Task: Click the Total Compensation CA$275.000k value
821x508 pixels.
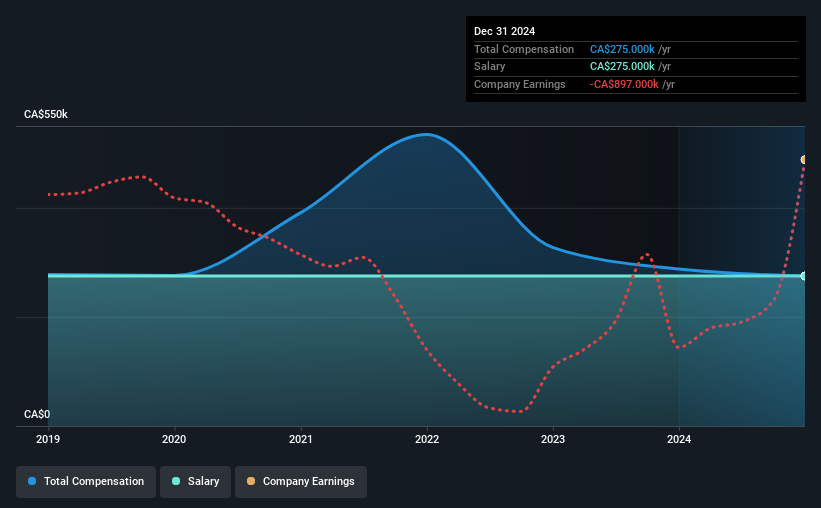Action: click(x=622, y=49)
